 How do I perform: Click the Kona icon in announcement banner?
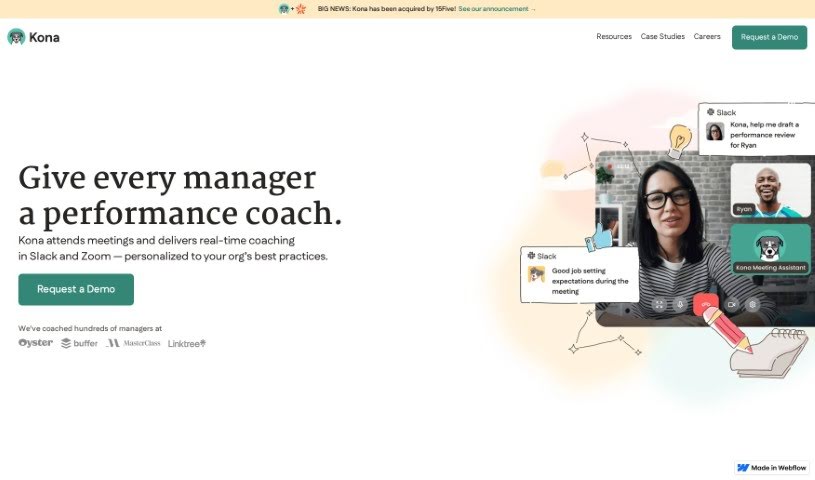[x=284, y=9]
